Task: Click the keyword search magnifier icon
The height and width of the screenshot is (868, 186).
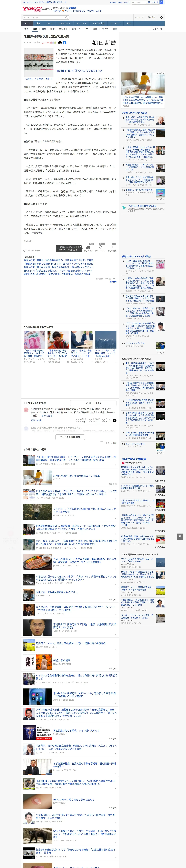Action: (66, 18)
